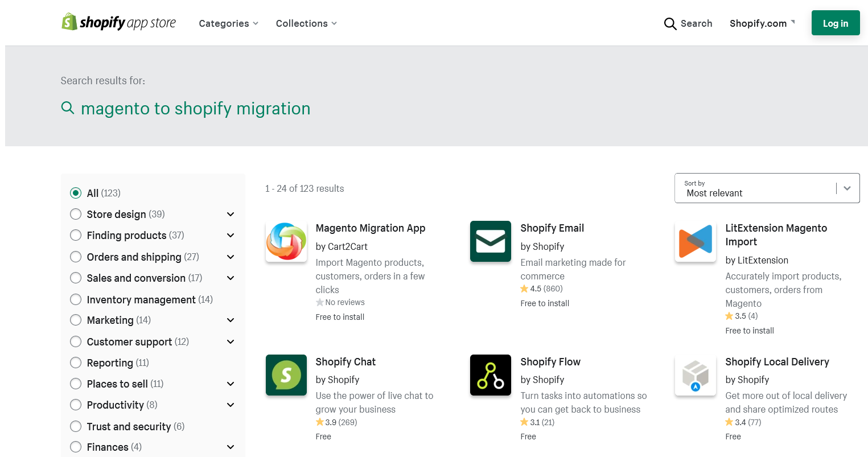Click the Shopify Flow app title
The width and height of the screenshot is (868, 457).
coord(550,362)
